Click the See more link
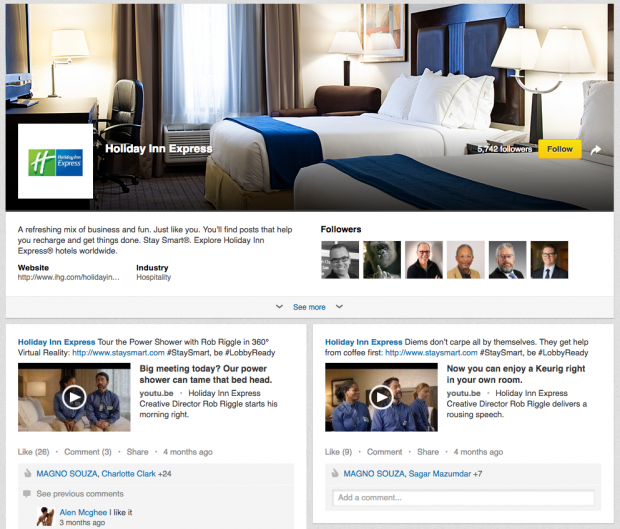620x529 pixels. click(x=309, y=307)
